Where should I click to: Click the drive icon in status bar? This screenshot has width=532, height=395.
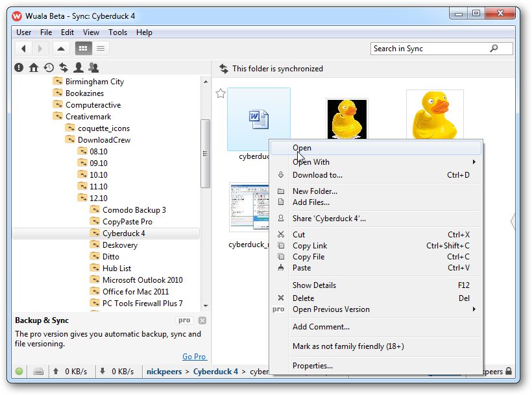pos(38,372)
